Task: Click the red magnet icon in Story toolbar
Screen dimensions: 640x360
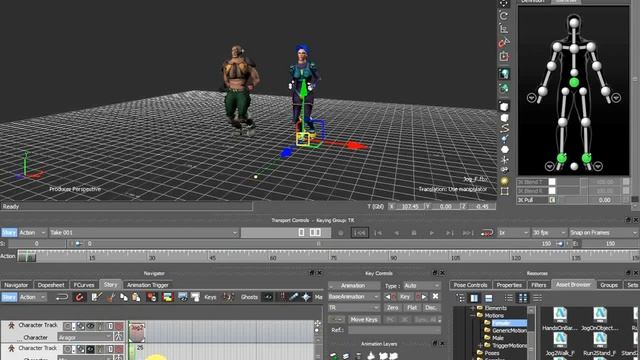Action: click(x=79, y=297)
